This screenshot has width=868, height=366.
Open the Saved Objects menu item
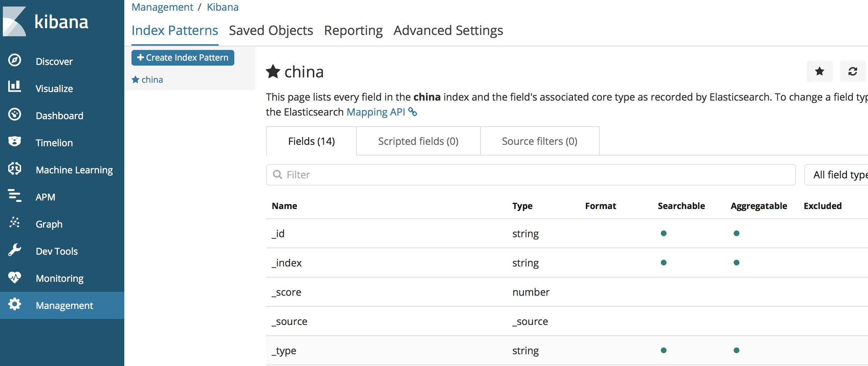coord(271,31)
